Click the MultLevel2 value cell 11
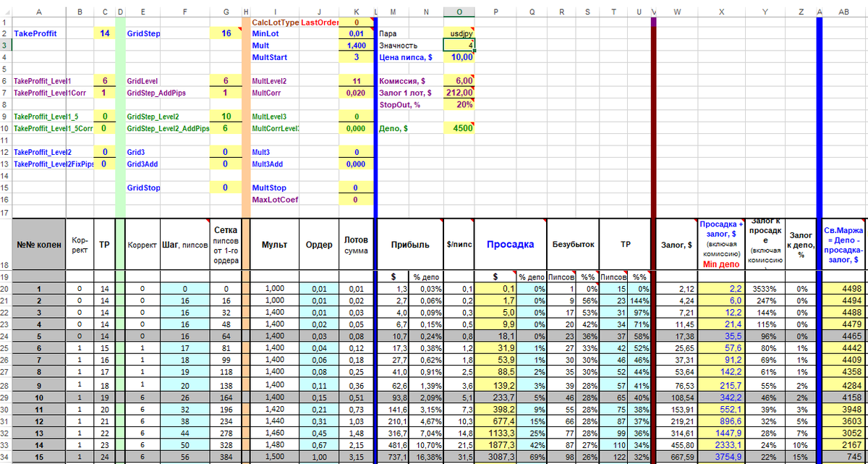Image resolution: width=868 pixels, height=464 pixels. [354, 81]
